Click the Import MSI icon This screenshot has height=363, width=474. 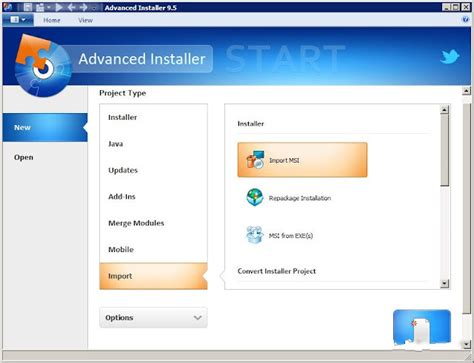pos(255,160)
